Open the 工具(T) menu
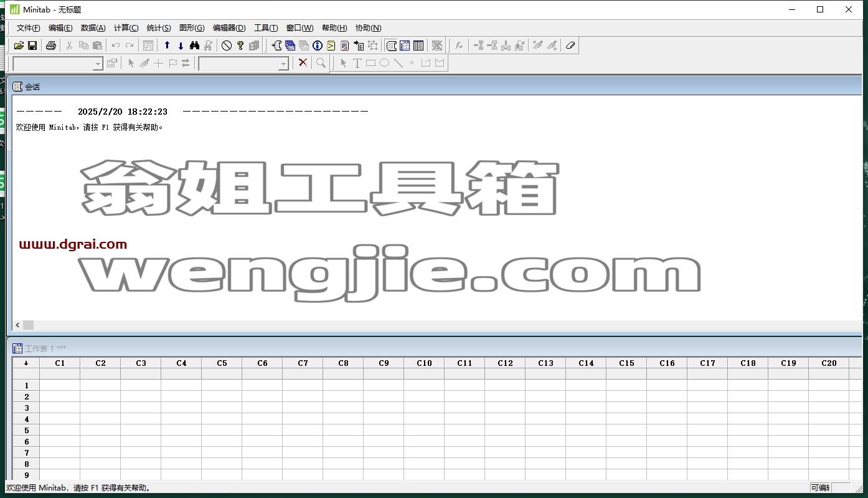Image resolution: width=868 pixels, height=498 pixels. click(x=266, y=28)
